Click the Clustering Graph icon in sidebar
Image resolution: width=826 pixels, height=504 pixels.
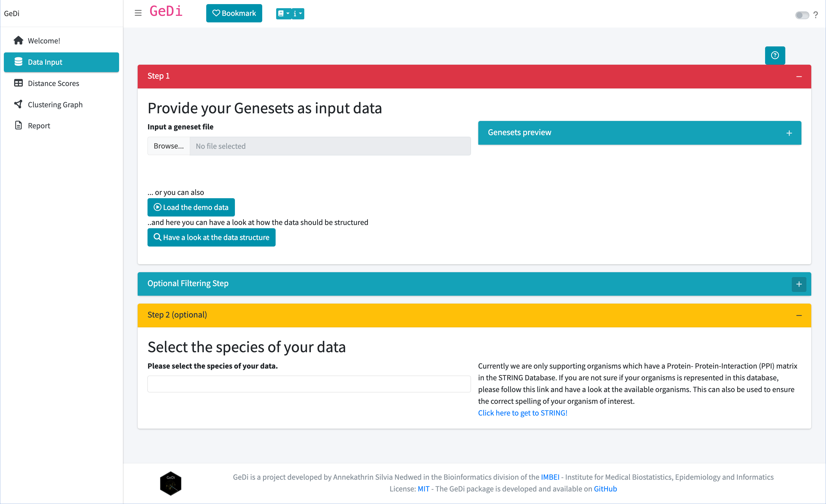point(18,104)
